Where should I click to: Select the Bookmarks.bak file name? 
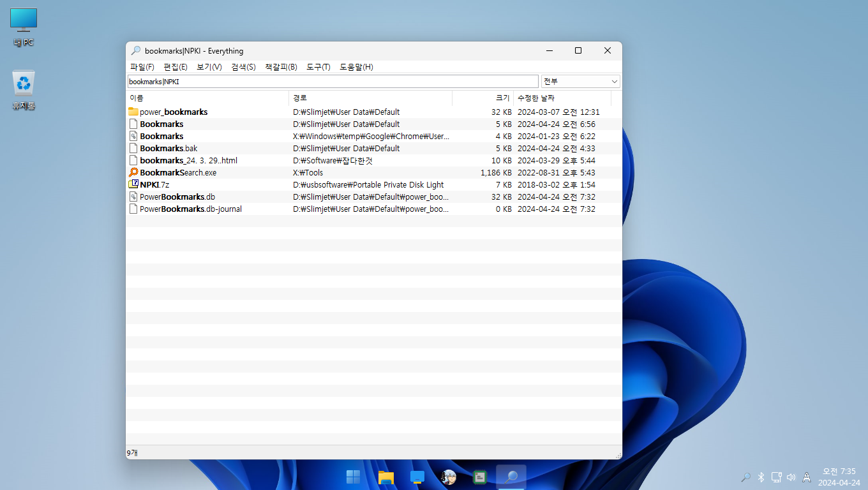pos(168,148)
